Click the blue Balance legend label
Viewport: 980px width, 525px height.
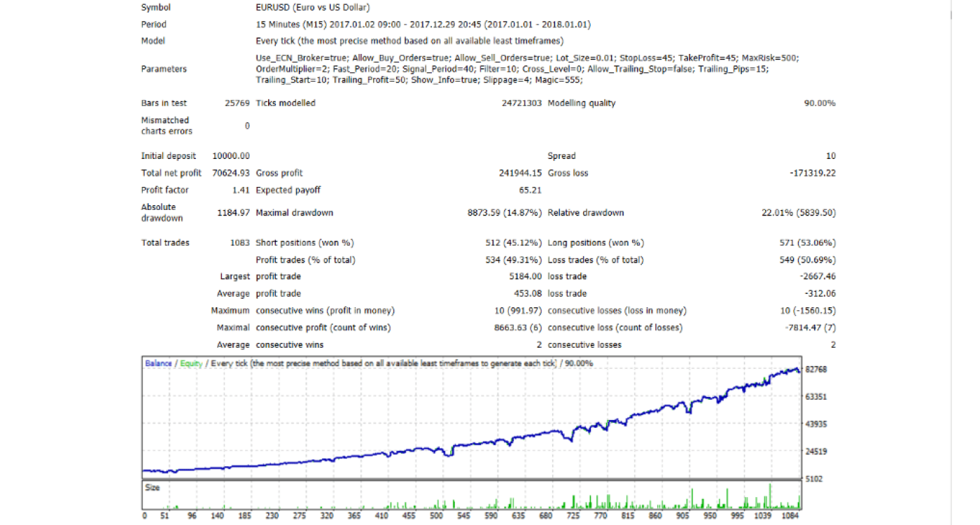point(158,363)
